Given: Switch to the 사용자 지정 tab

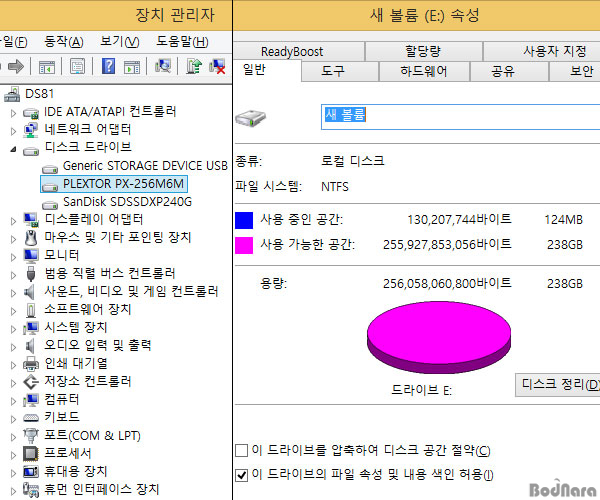Looking at the screenshot, I should (x=542, y=51).
